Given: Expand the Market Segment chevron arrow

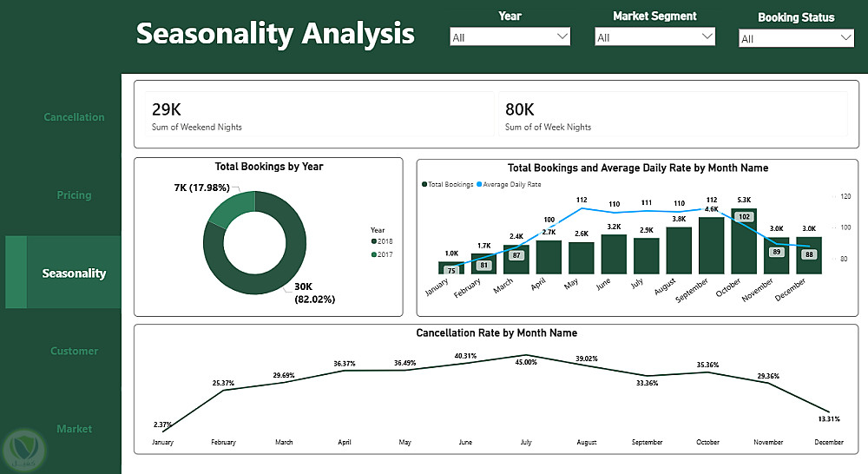Looking at the screenshot, I should click(707, 36).
